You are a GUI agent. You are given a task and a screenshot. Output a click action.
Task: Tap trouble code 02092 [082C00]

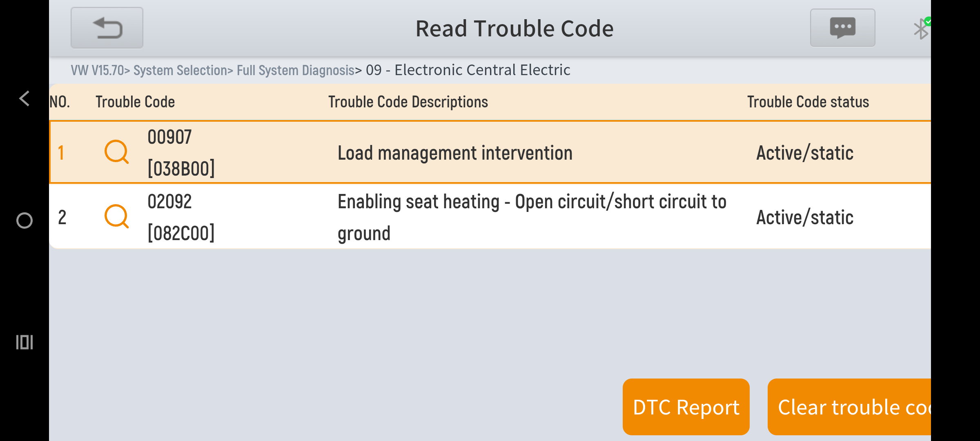click(x=181, y=217)
